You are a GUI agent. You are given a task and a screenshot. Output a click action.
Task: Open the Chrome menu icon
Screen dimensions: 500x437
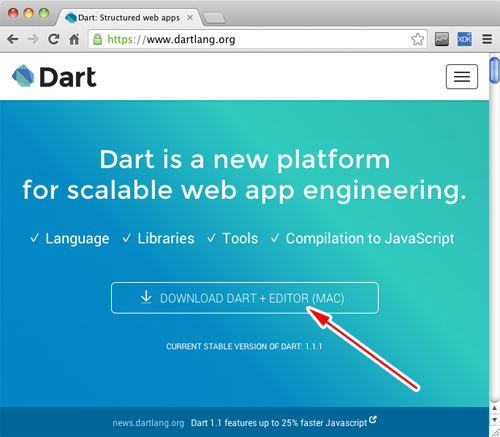pyautogui.click(x=487, y=39)
